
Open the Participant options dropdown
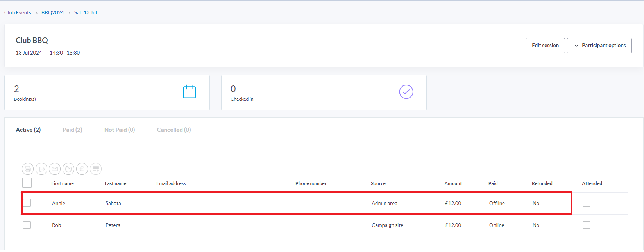tap(599, 46)
